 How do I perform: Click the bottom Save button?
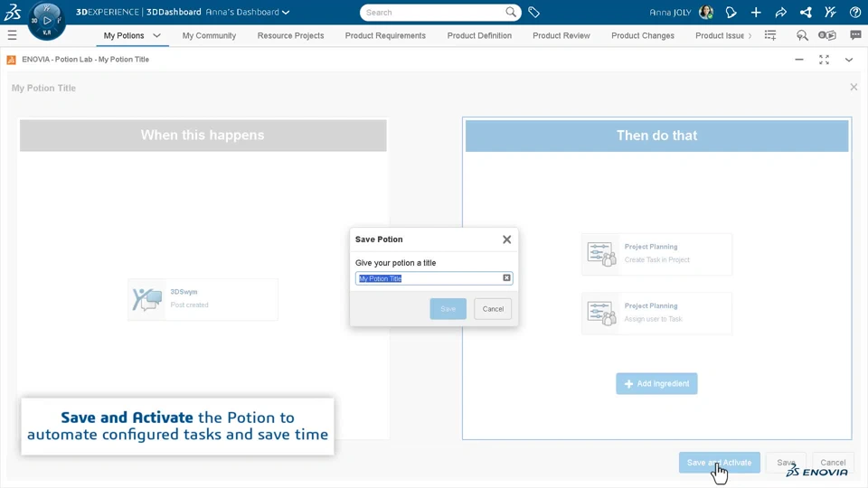tap(786, 463)
